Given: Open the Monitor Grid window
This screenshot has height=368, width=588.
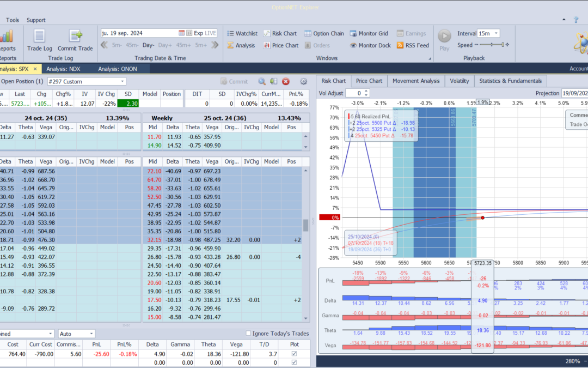Looking at the screenshot, I should 369,33.
